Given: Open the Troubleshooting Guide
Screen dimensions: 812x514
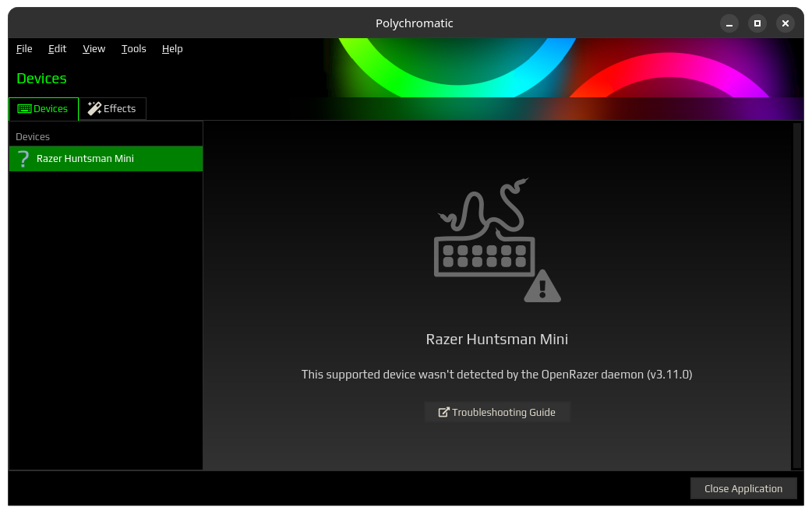Looking at the screenshot, I should pyautogui.click(x=497, y=411).
